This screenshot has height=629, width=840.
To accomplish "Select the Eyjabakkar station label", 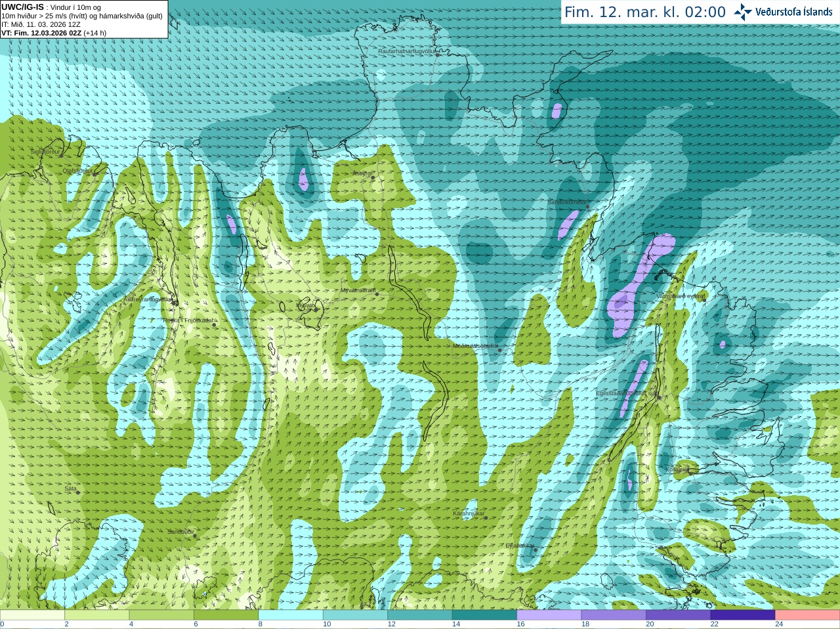I will pyautogui.click(x=519, y=546).
